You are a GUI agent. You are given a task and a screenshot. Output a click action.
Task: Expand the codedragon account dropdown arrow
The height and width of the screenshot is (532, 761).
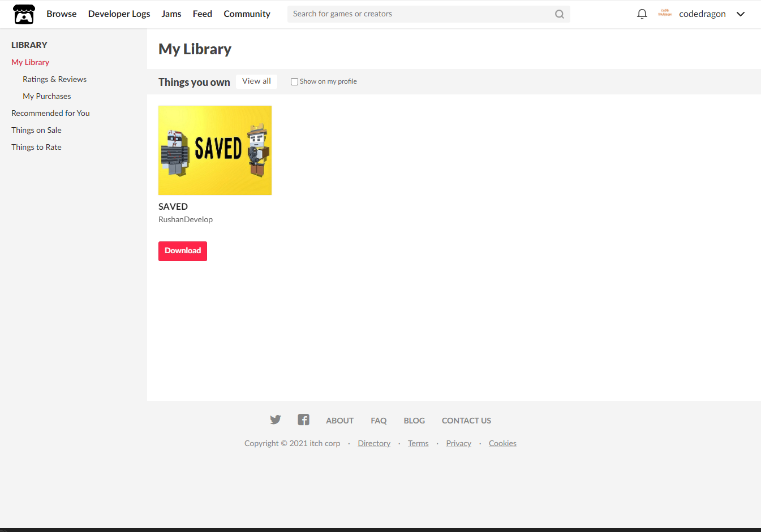coord(740,14)
